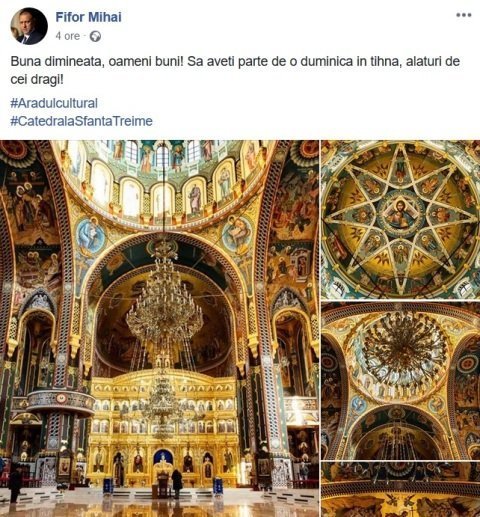Open the large cathedral interior photo

[159, 328]
